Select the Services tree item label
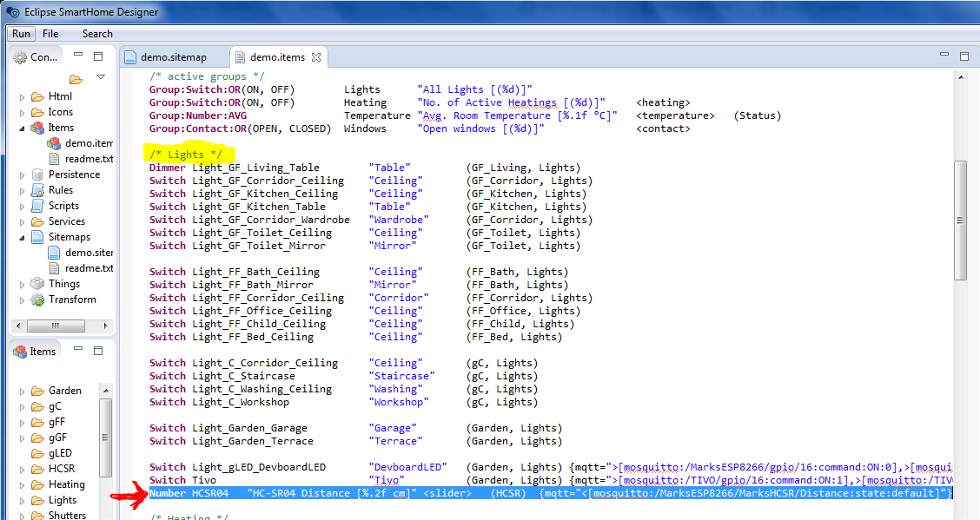Image resolution: width=980 pixels, height=520 pixels. coord(67,221)
